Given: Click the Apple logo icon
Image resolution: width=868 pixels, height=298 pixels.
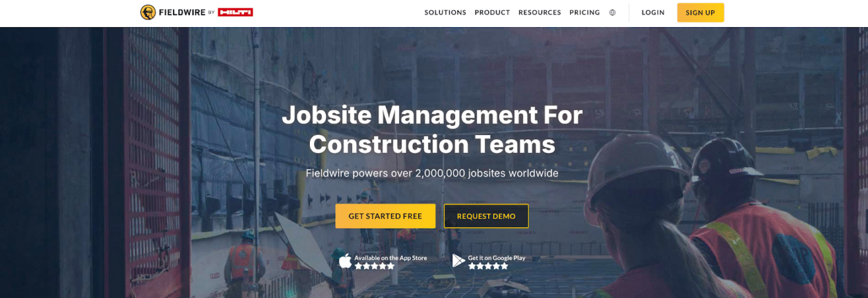Looking at the screenshot, I should click(345, 261).
